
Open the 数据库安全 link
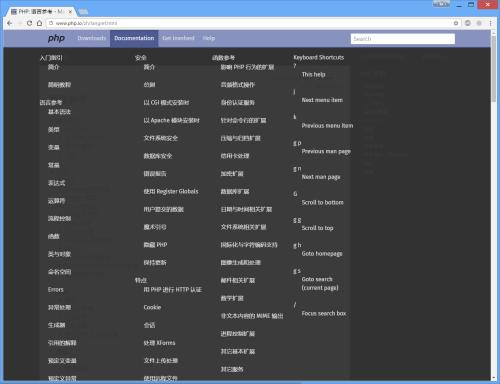158,156
